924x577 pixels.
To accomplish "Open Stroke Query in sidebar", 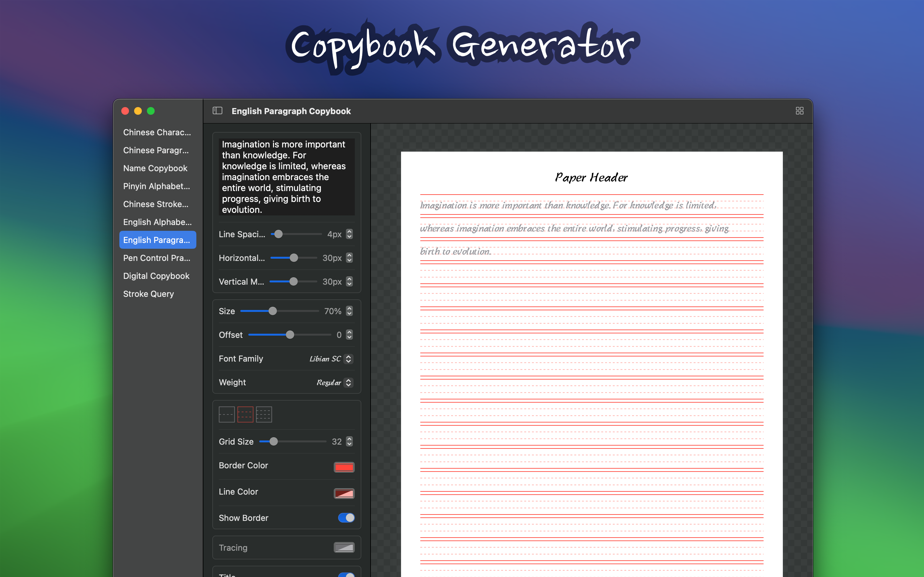I will [148, 294].
